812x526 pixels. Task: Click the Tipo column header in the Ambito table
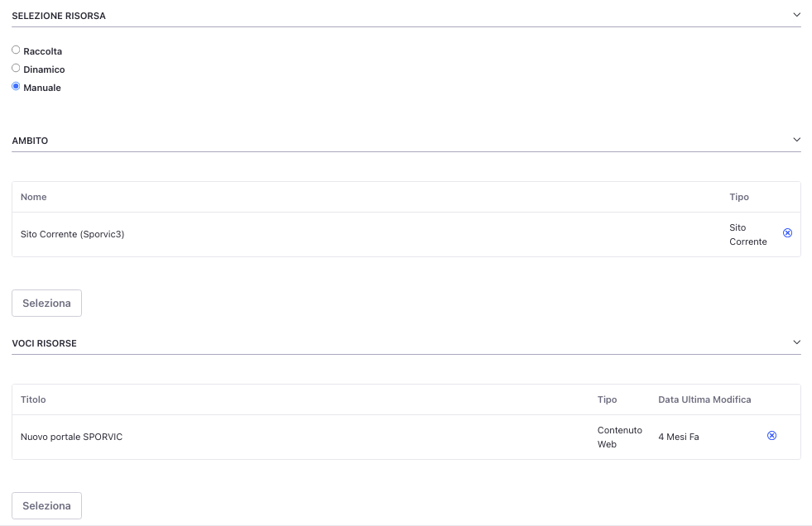click(738, 197)
